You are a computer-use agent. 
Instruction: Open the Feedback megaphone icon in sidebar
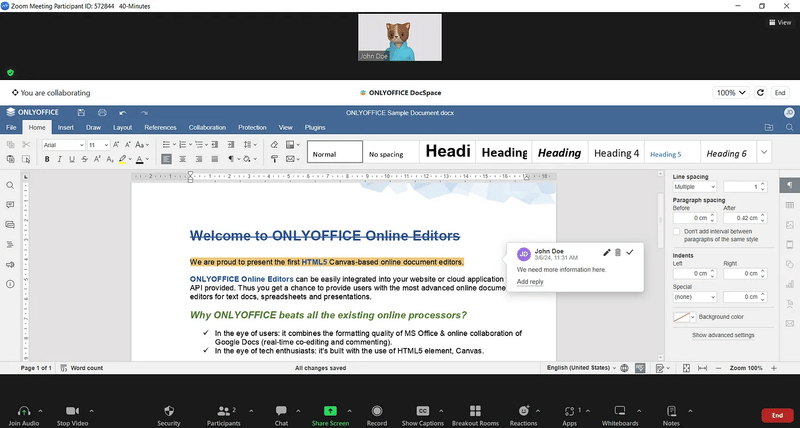(10, 265)
